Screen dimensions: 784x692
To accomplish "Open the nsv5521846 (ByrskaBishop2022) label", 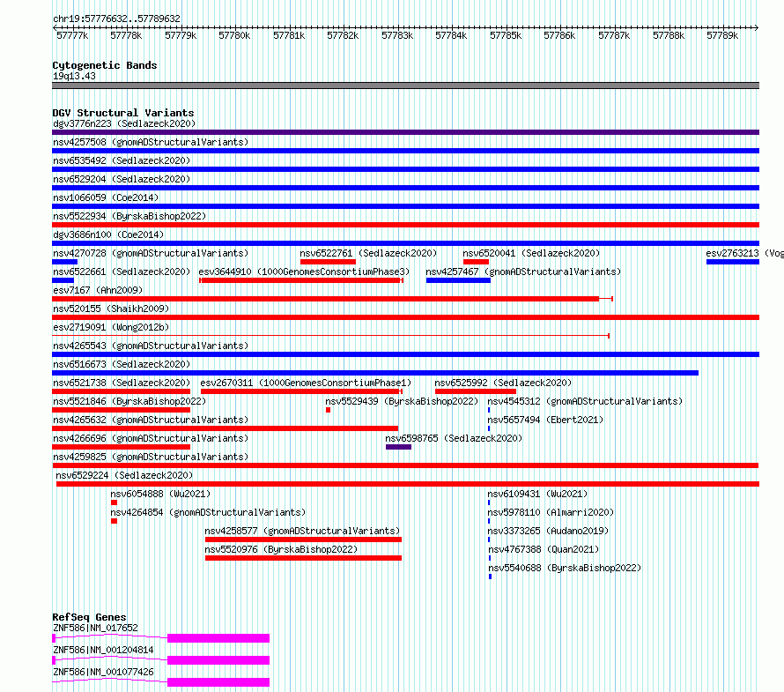I will point(129,401).
